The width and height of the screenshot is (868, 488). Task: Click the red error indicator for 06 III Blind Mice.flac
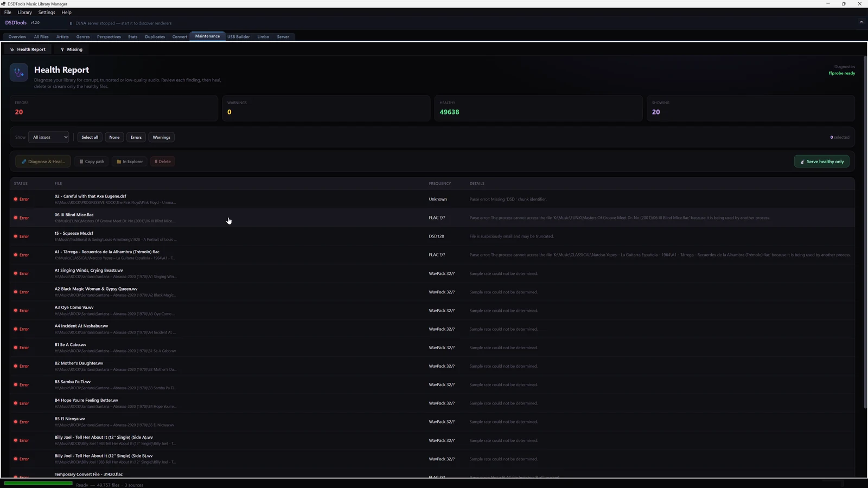16,218
